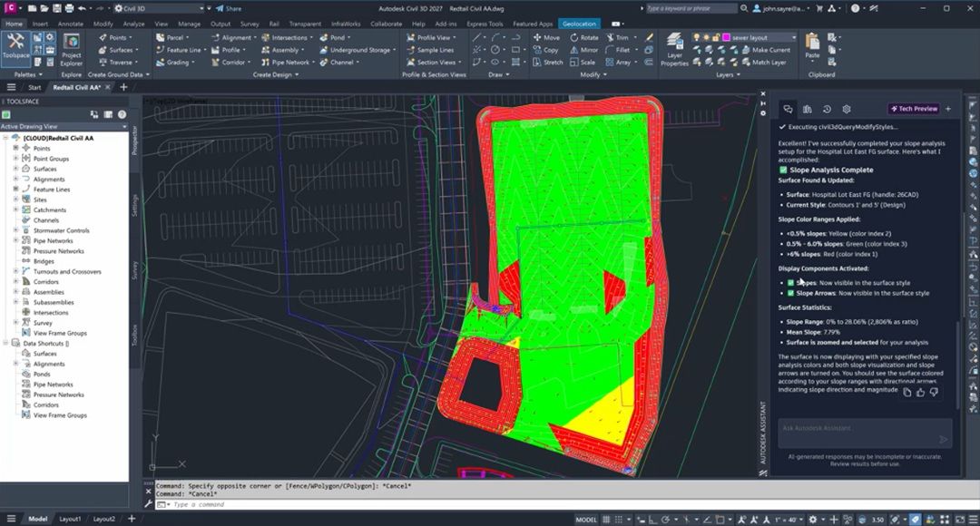Expand the Points dropdown in ribbon
Viewport: 980px width, 526px height.
pyautogui.click(x=130, y=37)
